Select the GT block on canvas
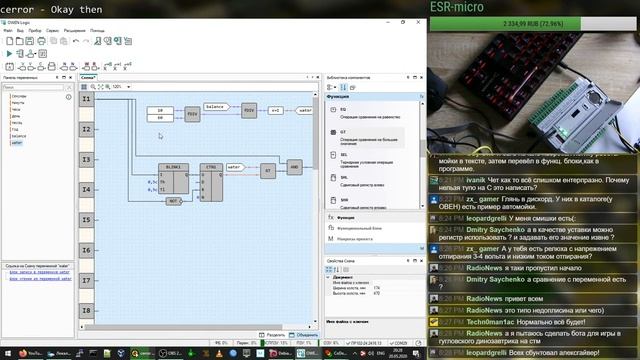The height and width of the screenshot is (360, 640). pos(268,171)
